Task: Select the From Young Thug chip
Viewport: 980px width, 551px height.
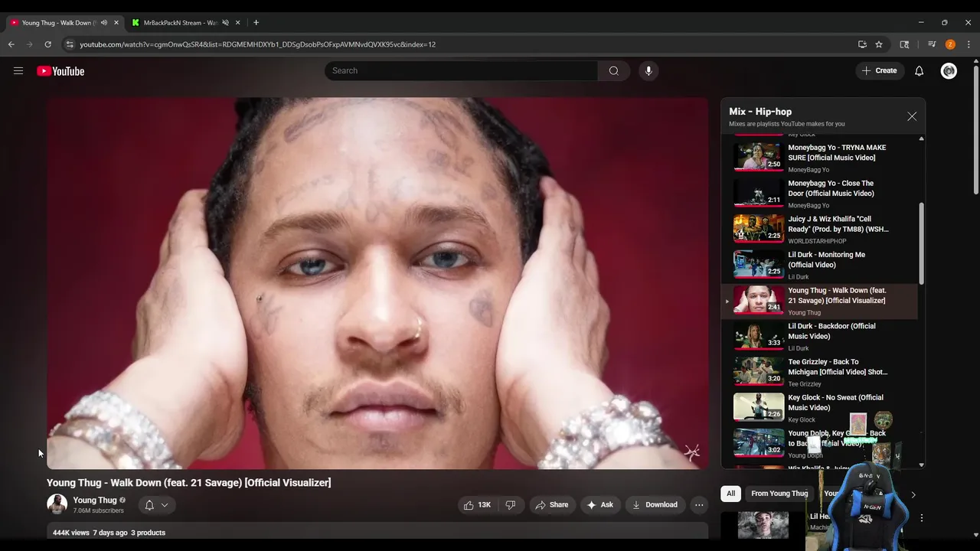Action: click(779, 494)
